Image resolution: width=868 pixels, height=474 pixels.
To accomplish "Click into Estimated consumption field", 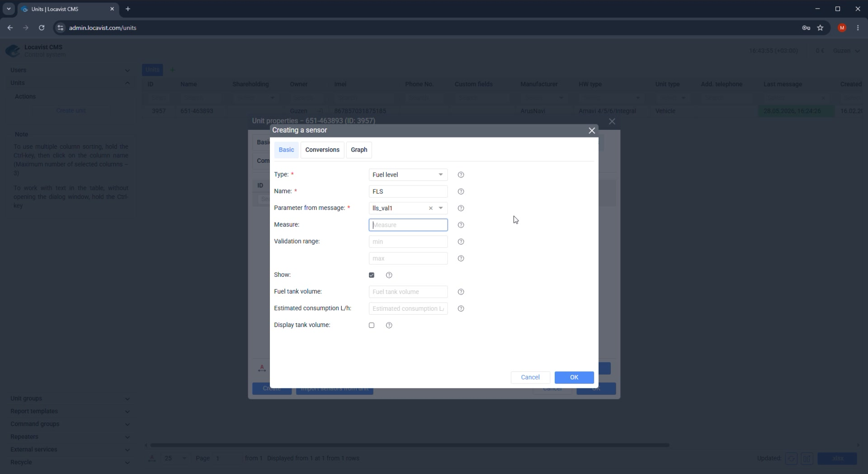I will coord(408,309).
